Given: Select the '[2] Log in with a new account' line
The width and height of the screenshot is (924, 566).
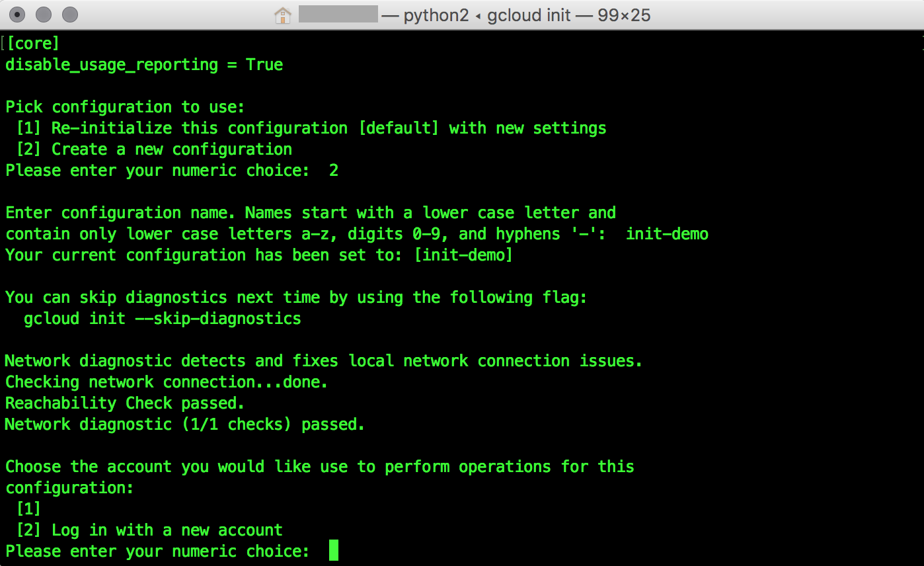Looking at the screenshot, I should pos(149,530).
